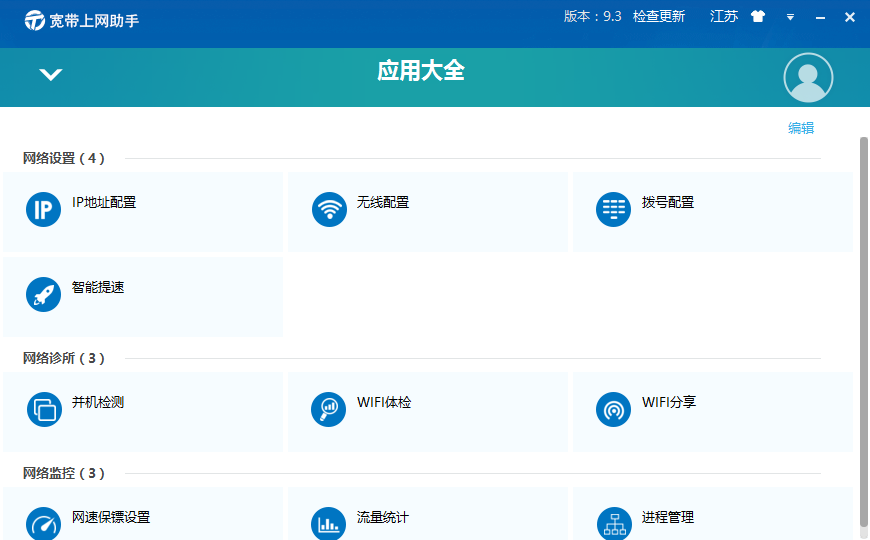The image size is (870, 540).
Task: Open the skin shirt icon
Action: pos(758,17)
